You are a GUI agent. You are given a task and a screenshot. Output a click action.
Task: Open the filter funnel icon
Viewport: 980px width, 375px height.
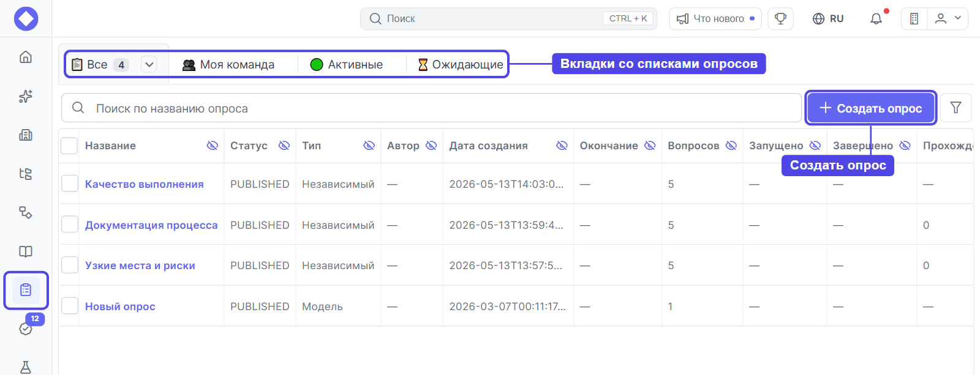point(956,108)
